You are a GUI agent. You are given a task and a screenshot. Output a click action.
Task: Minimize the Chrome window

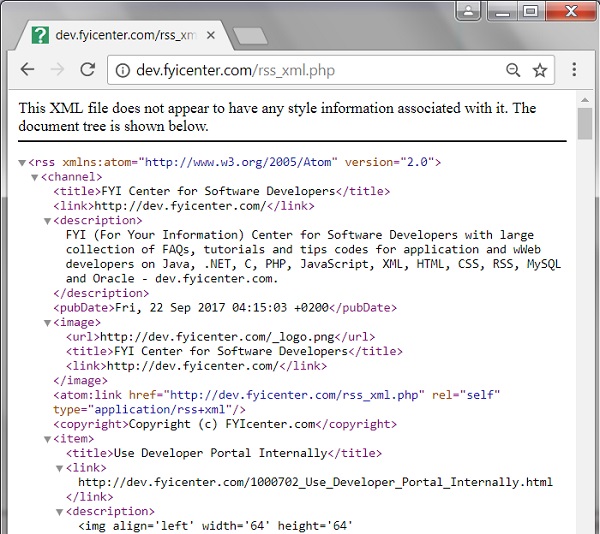pos(502,11)
